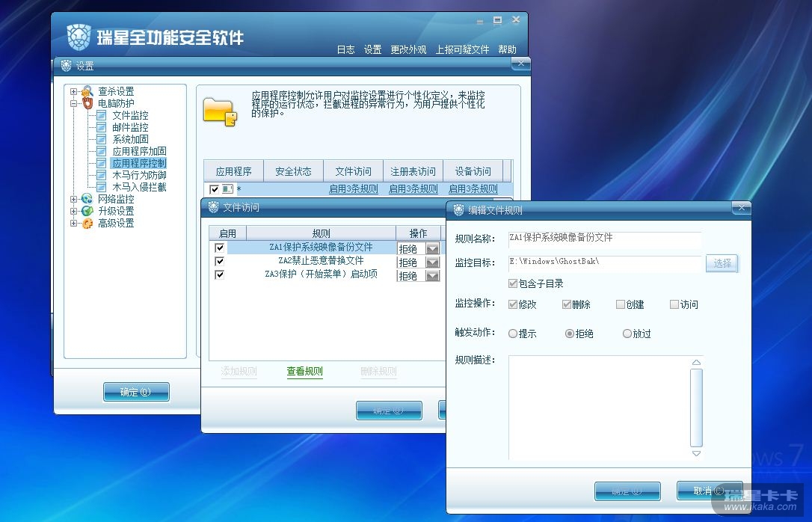812x522 pixels.
Task: Click the 查看规则 link
Action: (304, 371)
